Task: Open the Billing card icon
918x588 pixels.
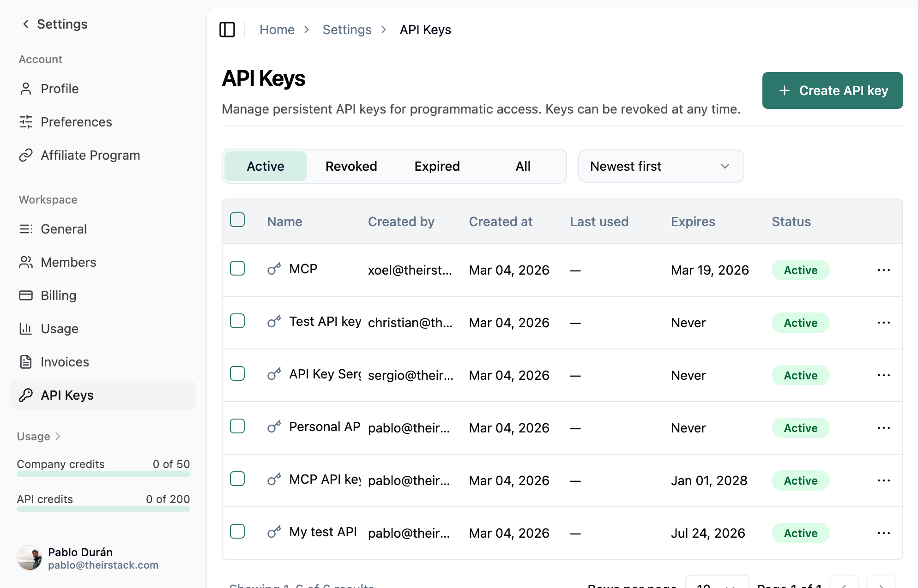Action: pyautogui.click(x=26, y=295)
